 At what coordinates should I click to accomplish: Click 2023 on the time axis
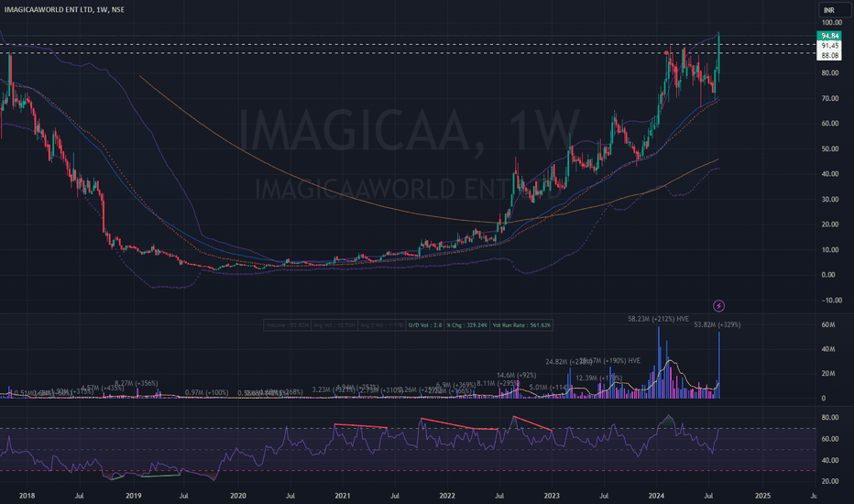pos(552,496)
